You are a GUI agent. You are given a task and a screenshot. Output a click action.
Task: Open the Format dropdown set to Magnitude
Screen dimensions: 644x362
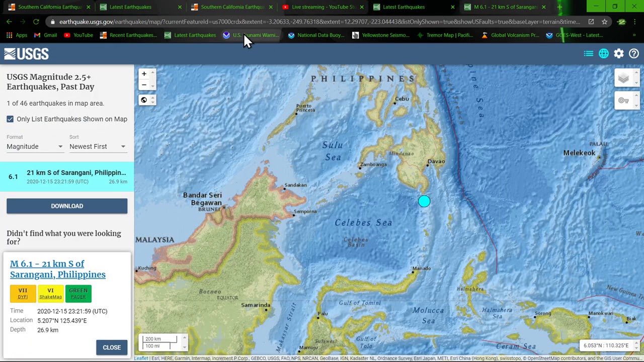point(35,146)
